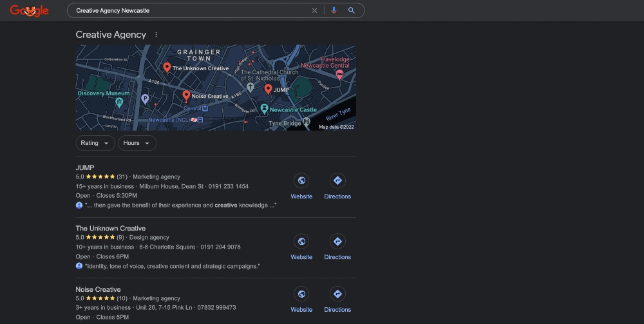Get directions to The Unknown Creative
644x324 pixels.
coord(337,242)
